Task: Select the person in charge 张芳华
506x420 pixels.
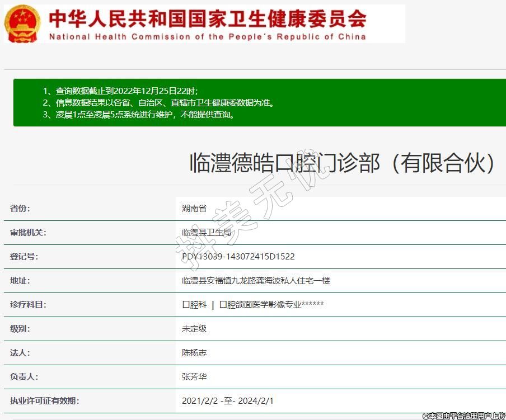Action: point(194,377)
